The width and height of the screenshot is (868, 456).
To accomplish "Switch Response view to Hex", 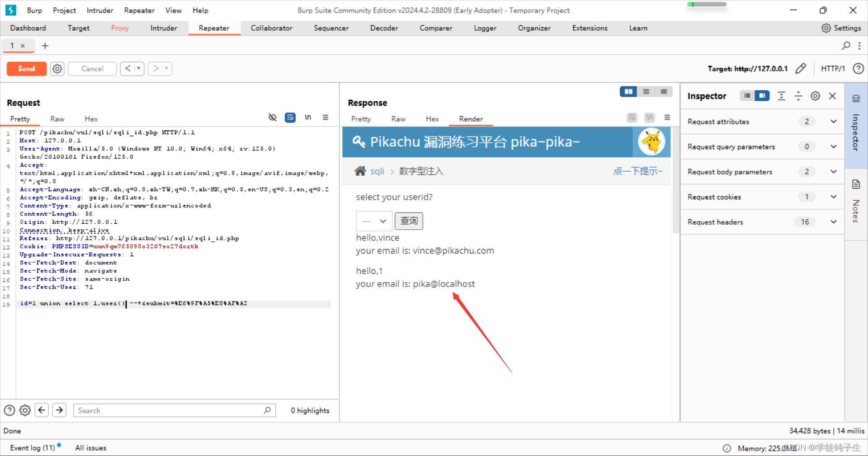I will pyautogui.click(x=432, y=119).
